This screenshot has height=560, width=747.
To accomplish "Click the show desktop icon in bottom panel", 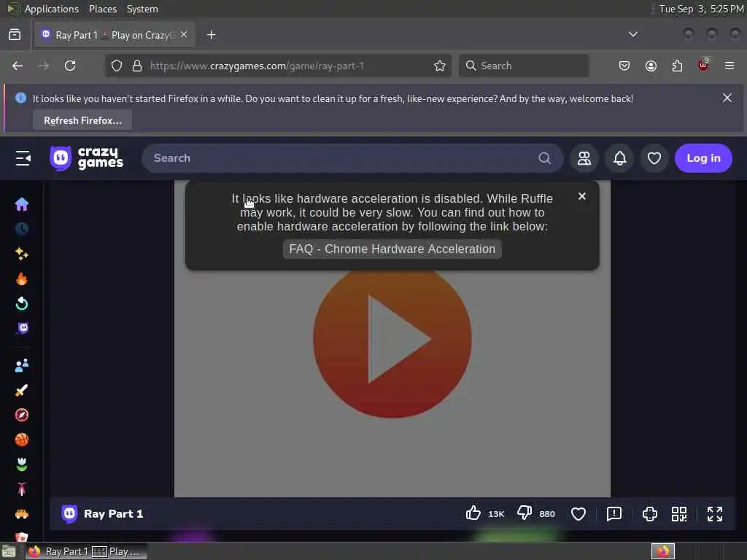I will tap(9, 552).
